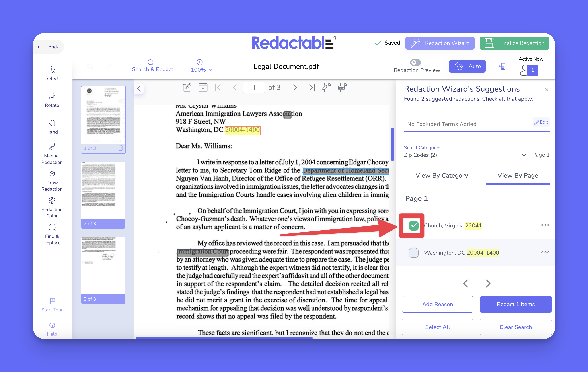Collapse the page thumbnail panel

139,88
